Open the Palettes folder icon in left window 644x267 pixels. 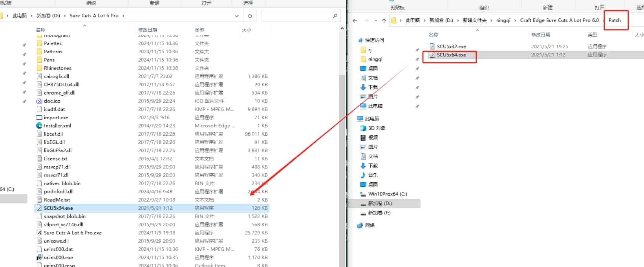pos(39,44)
